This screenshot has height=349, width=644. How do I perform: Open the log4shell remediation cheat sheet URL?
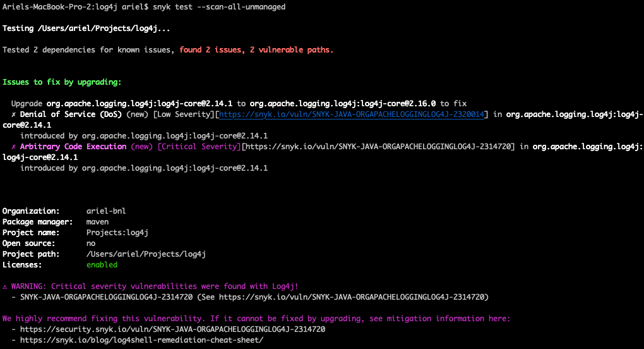[x=141, y=340]
